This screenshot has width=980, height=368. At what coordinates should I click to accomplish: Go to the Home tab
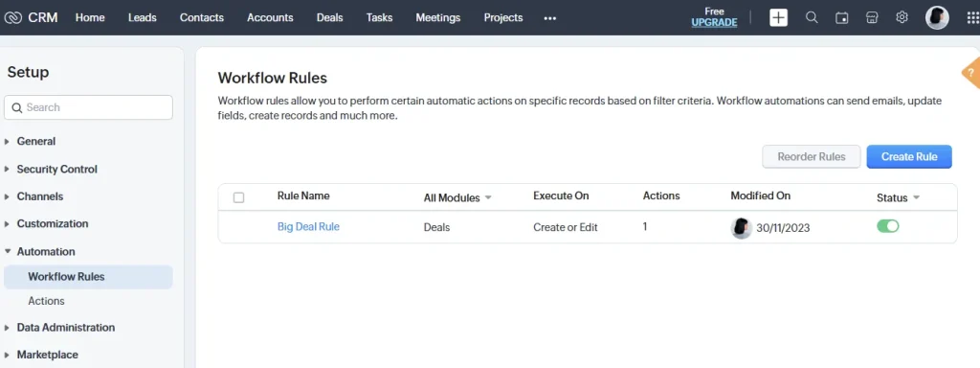click(x=90, y=17)
